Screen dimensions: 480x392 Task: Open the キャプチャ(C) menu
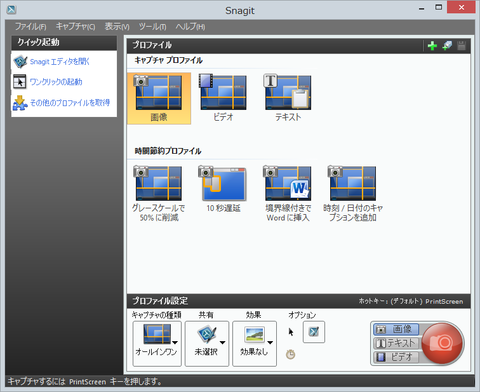pos(75,27)
